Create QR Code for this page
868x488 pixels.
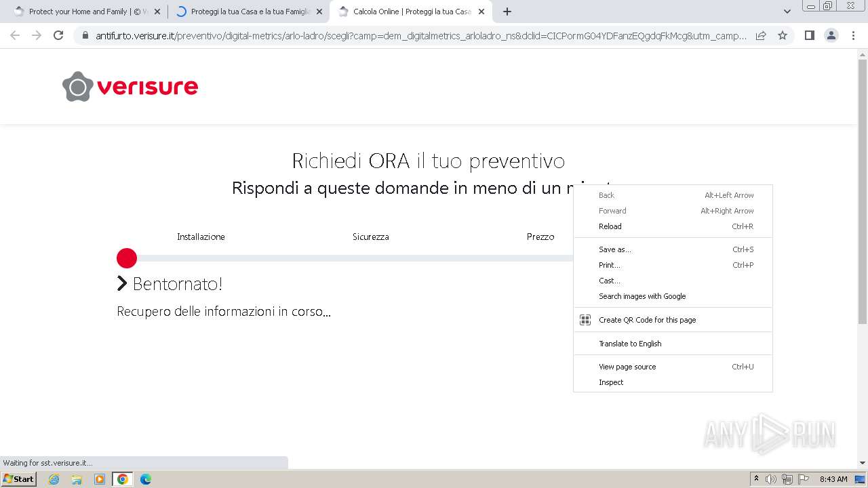click(673, 320)
